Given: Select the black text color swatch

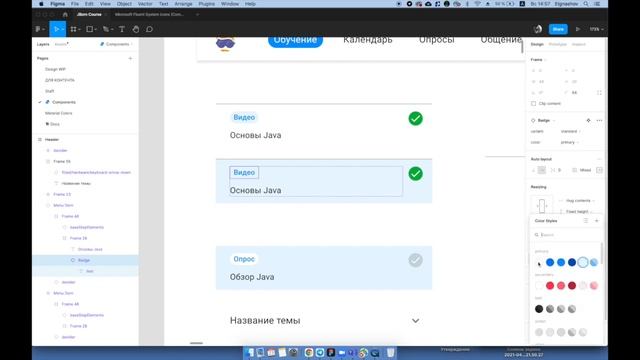Looking at the screenshot, I should tap(539, 309).
